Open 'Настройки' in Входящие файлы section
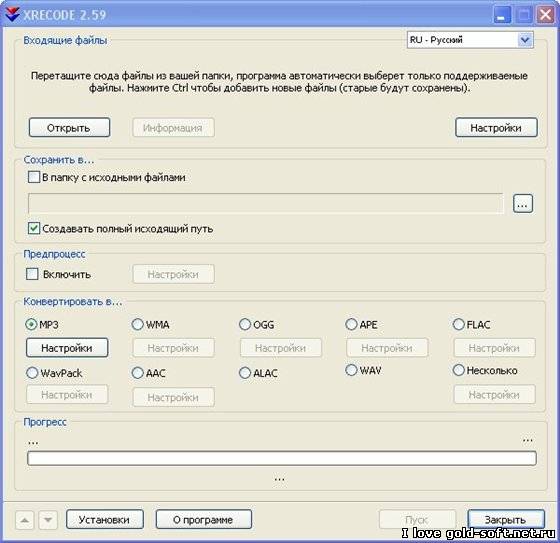This screenshot has width=560, height=543. pos(496,128)
